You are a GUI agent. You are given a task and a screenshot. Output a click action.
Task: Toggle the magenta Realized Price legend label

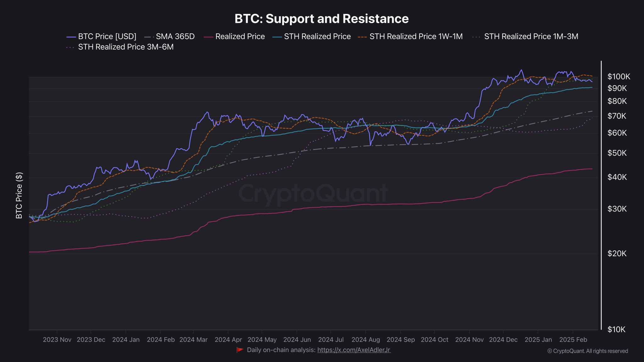pos(240,36)
